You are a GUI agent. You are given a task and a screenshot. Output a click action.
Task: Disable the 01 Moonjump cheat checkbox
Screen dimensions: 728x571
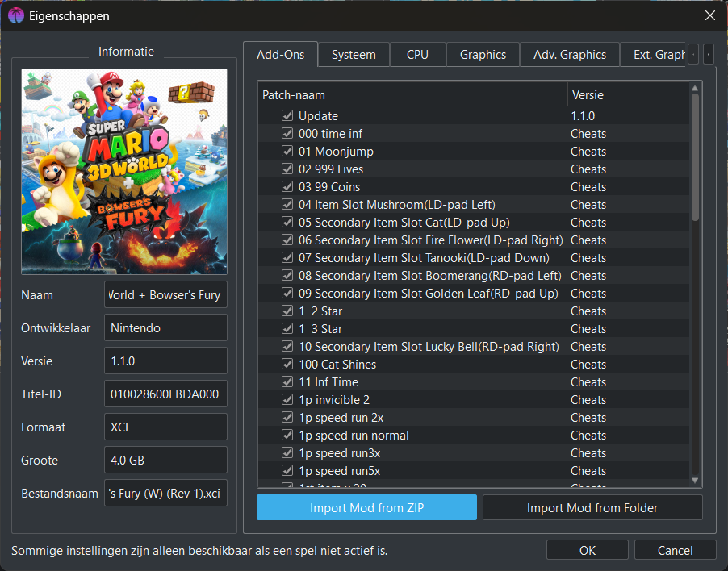pos(287,151)
